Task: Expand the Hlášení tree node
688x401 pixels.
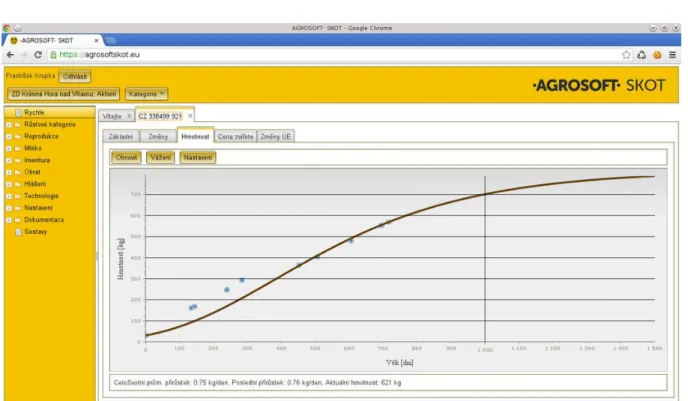Action: tap(8, 184)
